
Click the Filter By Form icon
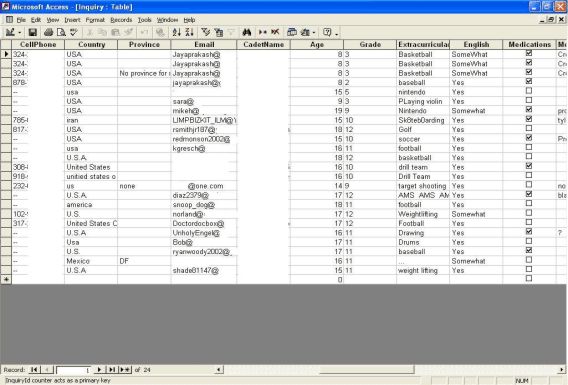pos(218,33)
